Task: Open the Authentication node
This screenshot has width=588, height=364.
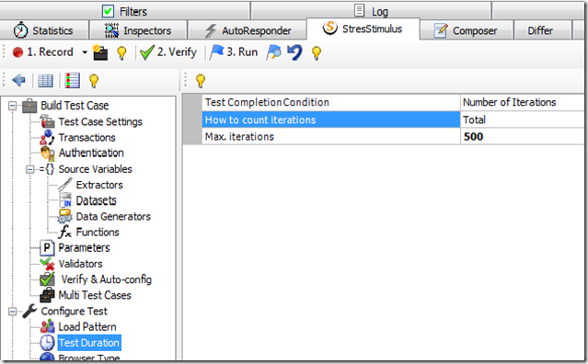Action: click(x=91, y=153)
